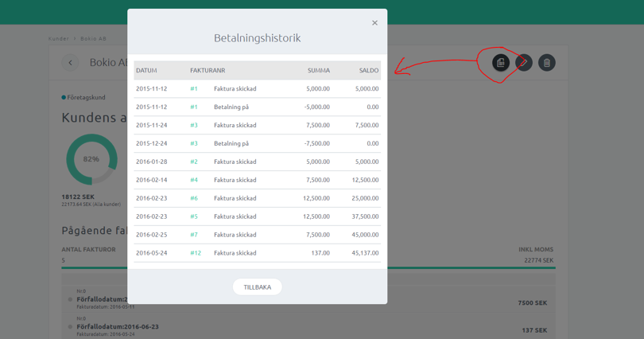This screenshot has height=339, width=644.
Task: Open the Kunder breadcrumb link
Action: click(59, 38)
